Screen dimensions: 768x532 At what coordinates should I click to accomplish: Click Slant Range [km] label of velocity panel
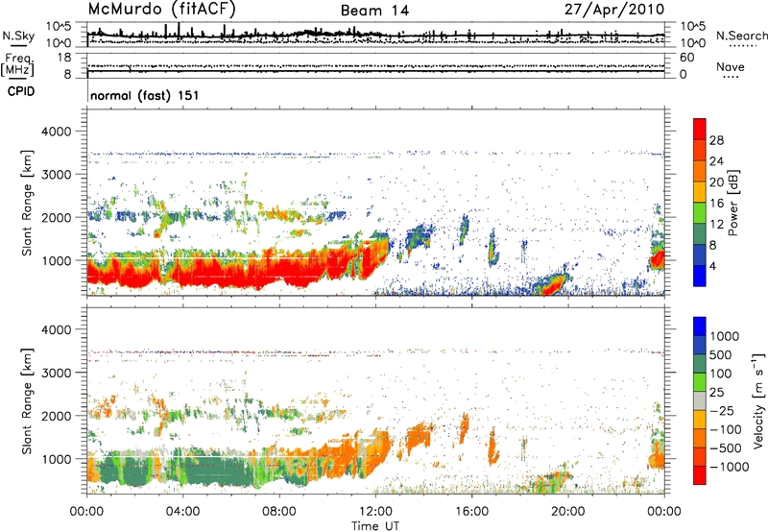click(27, 400)
